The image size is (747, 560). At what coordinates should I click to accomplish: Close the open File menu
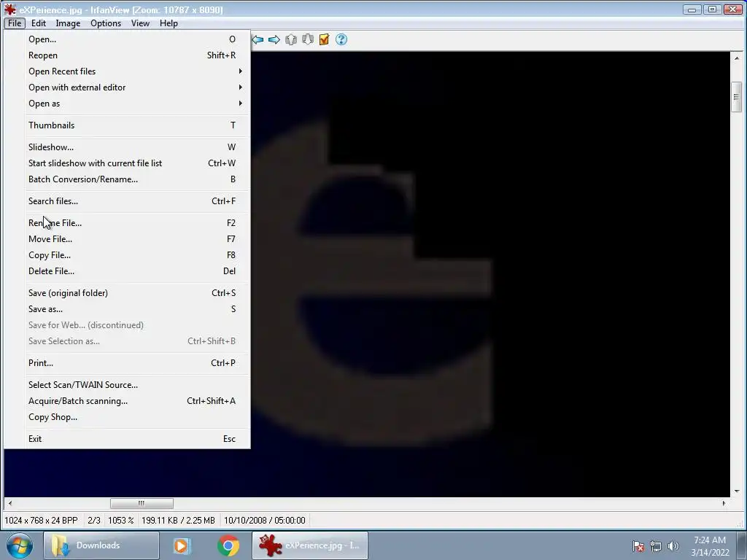coord(15,23)
